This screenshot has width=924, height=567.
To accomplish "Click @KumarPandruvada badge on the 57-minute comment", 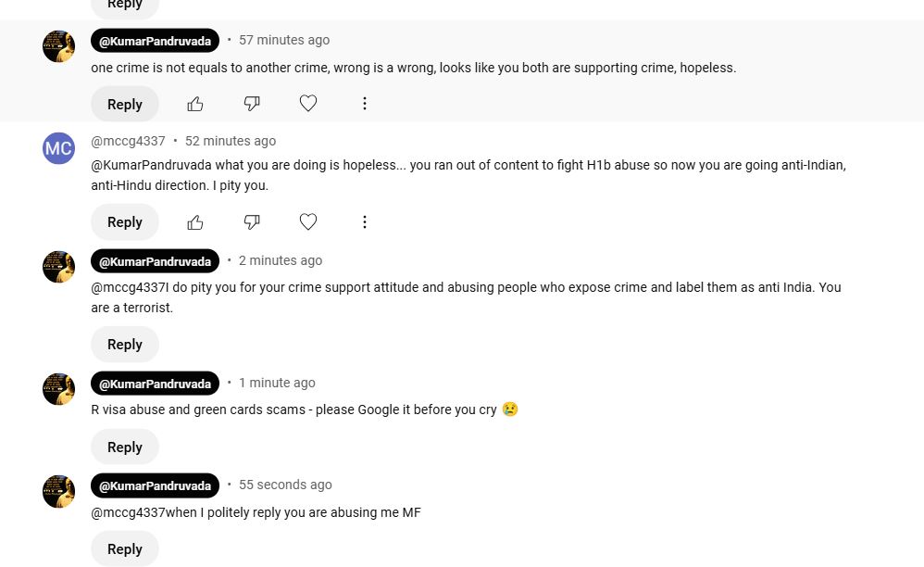I will [155, 41].
